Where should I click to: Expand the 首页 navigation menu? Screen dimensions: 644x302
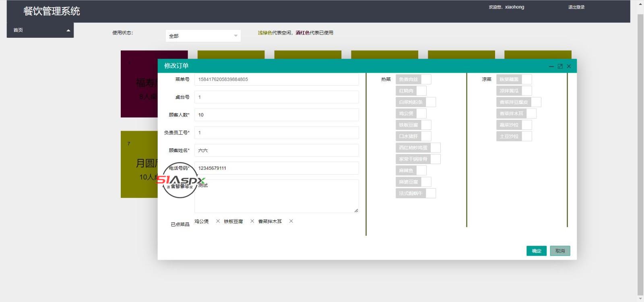click(x=40, y=30)
